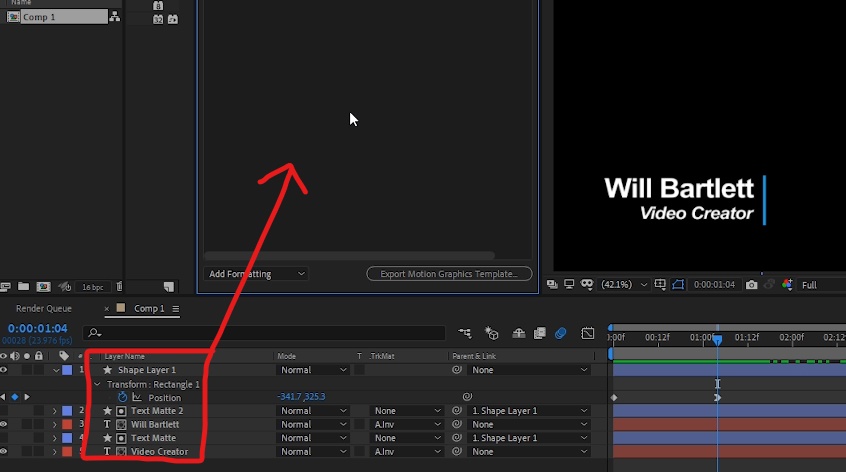
Task: Toggle Hide Shy Layers switch
Action: pos(518,333)
